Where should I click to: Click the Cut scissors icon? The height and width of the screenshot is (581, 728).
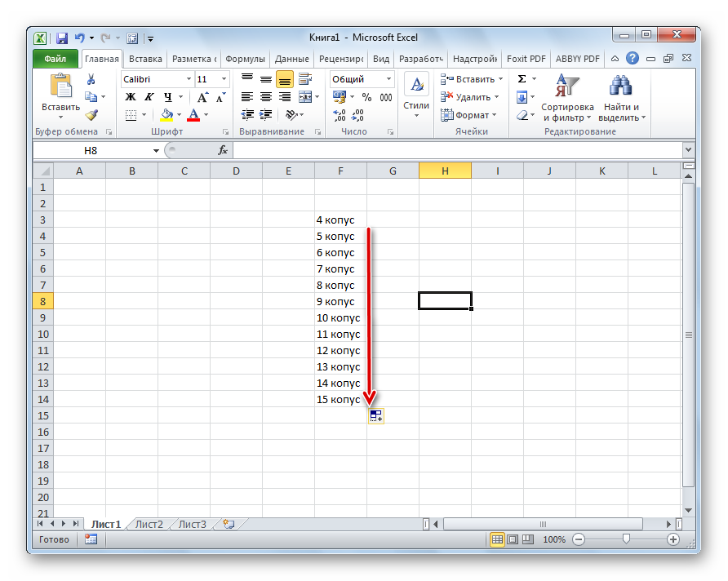click(91, 79)
